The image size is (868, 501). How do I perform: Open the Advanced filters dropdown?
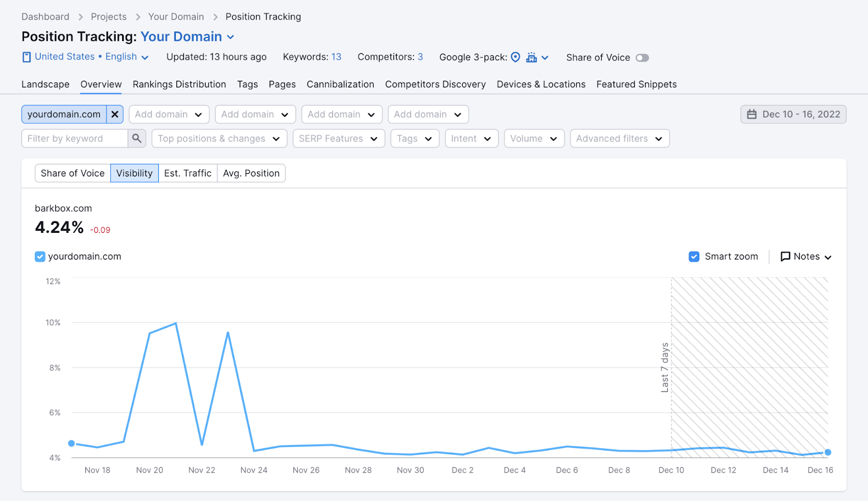click(x=619, y=138)
